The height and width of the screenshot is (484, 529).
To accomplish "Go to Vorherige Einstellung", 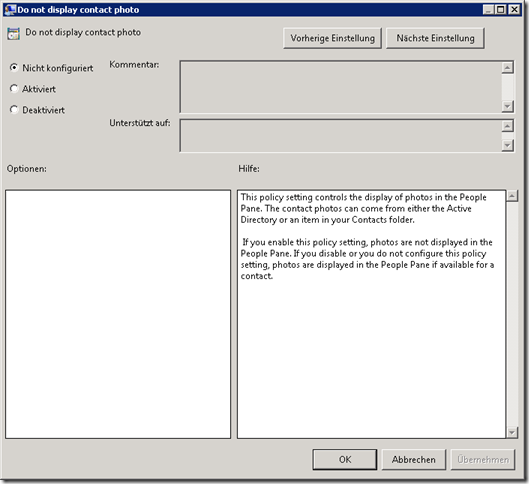I will click(x=332, y=38).
